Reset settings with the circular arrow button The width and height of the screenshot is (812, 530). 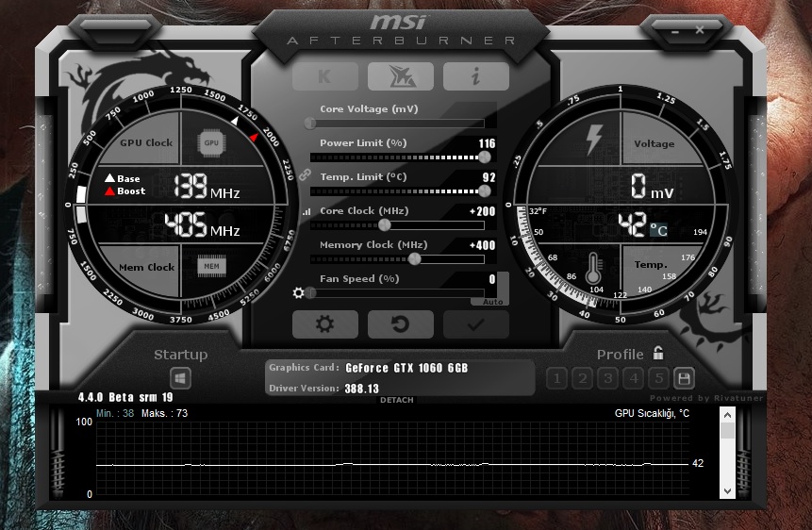click(400, 324)
